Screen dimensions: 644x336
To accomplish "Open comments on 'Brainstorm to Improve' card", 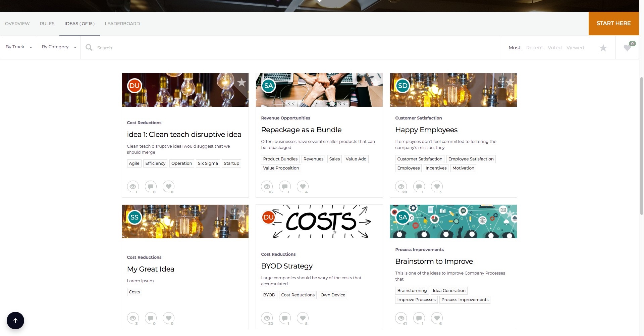I will [419, 318].
